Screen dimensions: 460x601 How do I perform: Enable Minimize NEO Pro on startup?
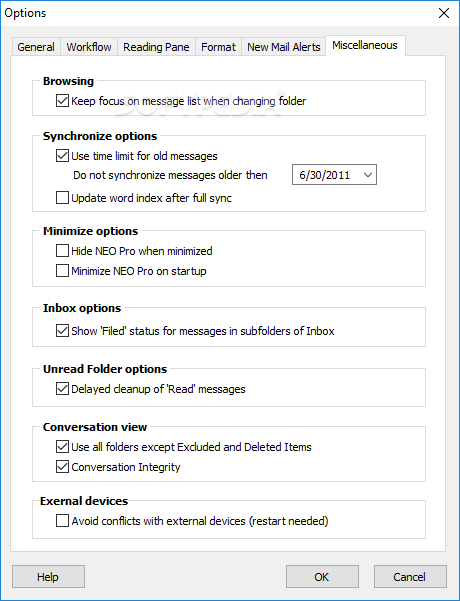pos(62,271)
